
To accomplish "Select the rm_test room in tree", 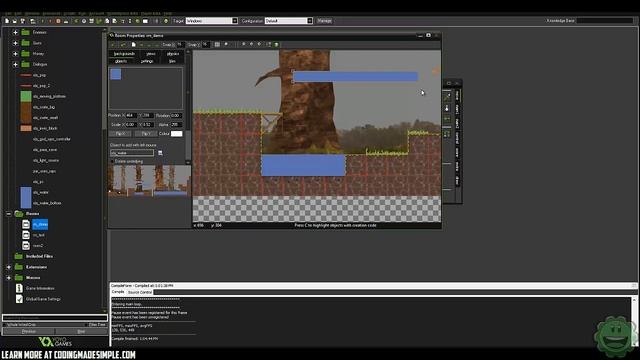I will click(39, 235).
